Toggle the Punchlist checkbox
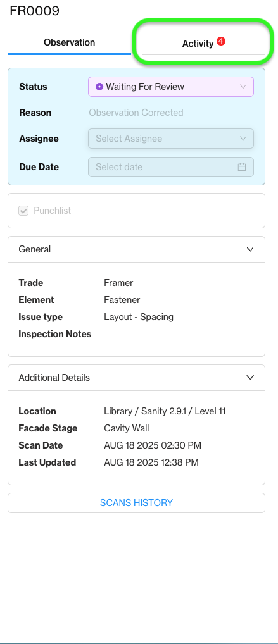Image resolution: width=278 pixels, height=644 pixels. coord(23,211)
